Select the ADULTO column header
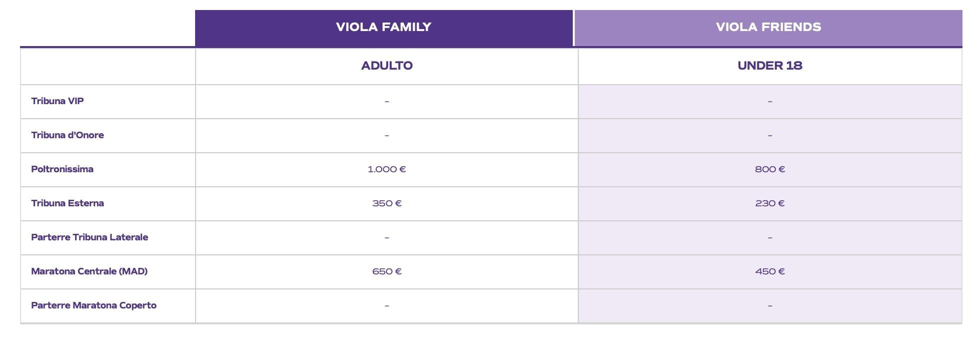This screenshot has height=341, width=980. tap(387, 66)
